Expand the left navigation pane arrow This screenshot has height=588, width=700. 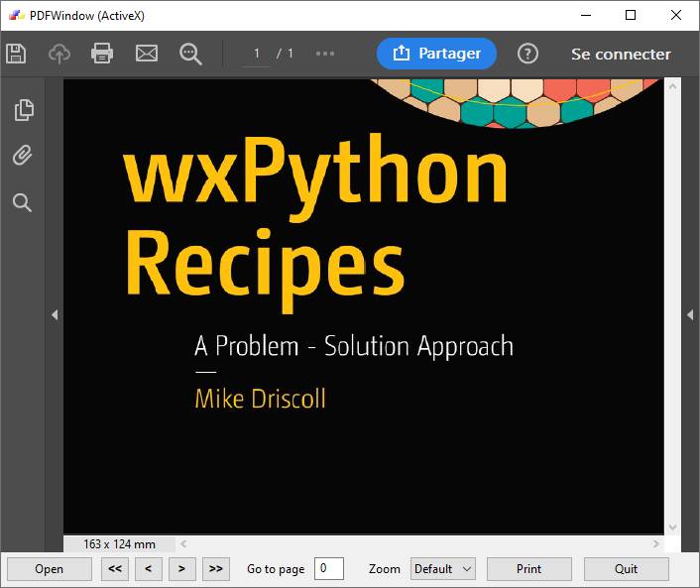pyautogui.click(x=55, y=314)
